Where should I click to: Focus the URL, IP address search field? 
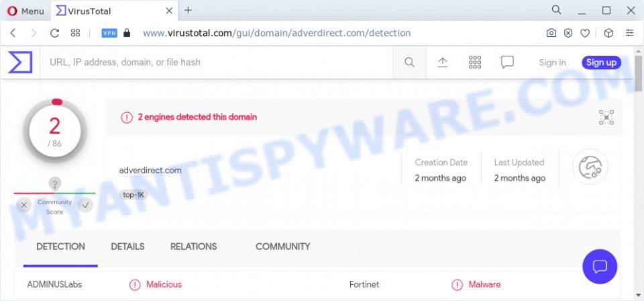[x=217, y=62]
